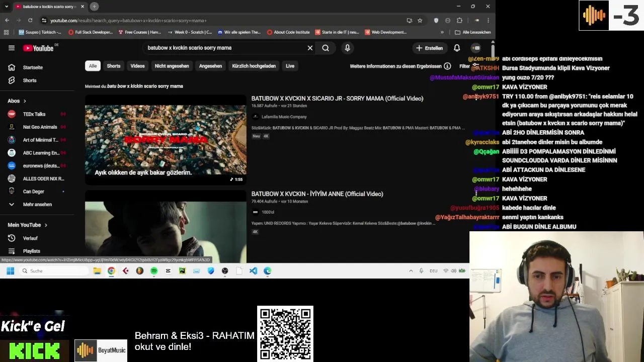The width and height of the screenshot is (644, 362).
Task: Open Visual Studio Code from taskbar
Action: pos(253,271)
